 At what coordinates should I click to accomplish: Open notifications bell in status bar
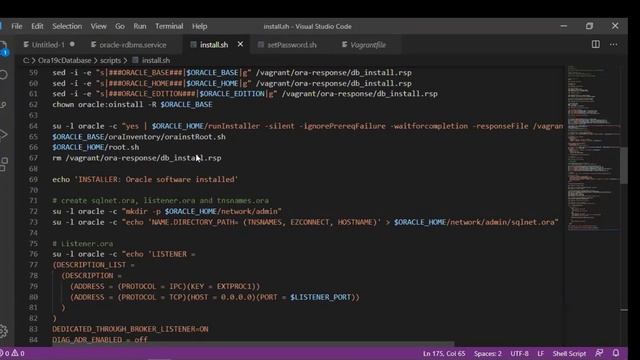(616, 353)
